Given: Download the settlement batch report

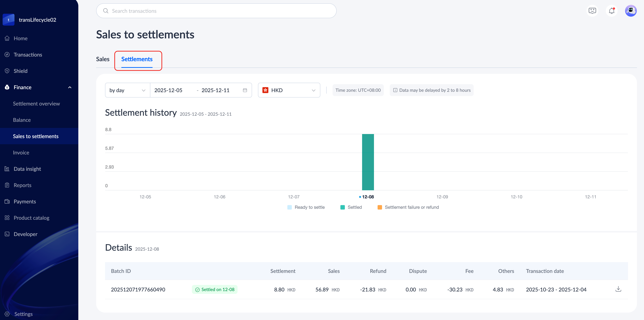Looking at the screenshot, I should point(618,289).
